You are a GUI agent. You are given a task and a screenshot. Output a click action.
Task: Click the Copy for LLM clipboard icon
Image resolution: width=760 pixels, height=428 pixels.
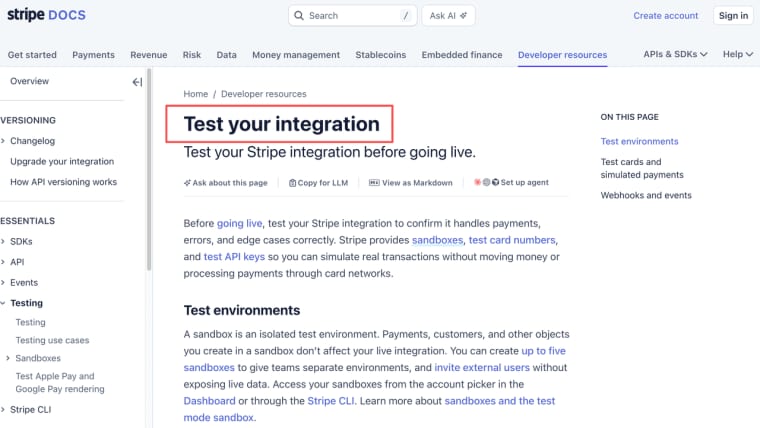(292, 183)
